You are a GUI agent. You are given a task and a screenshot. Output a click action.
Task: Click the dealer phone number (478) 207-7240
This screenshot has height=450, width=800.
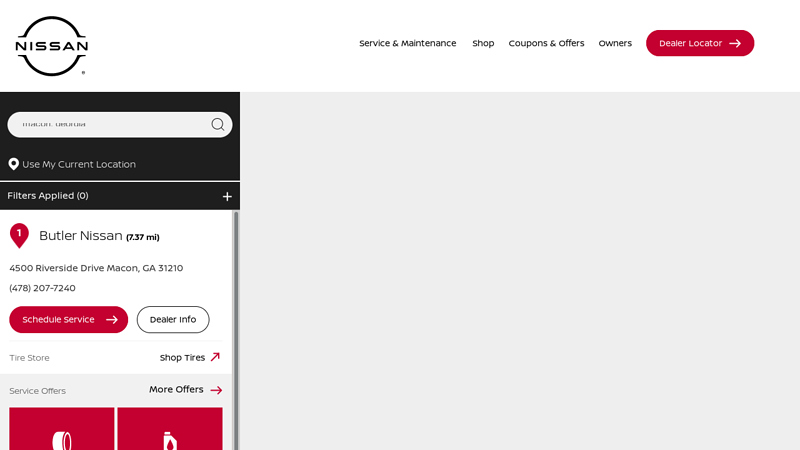coord(42,288)
